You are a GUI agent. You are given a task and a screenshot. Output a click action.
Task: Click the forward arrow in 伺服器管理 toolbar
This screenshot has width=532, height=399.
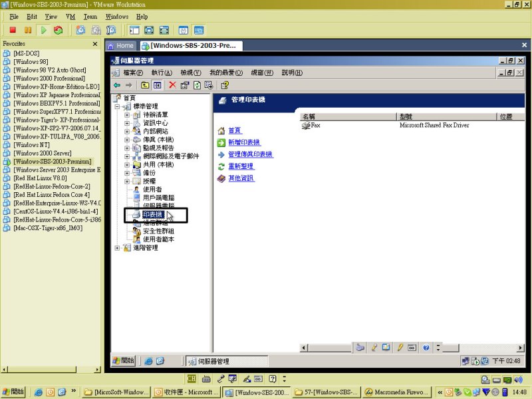pos(128,85)
